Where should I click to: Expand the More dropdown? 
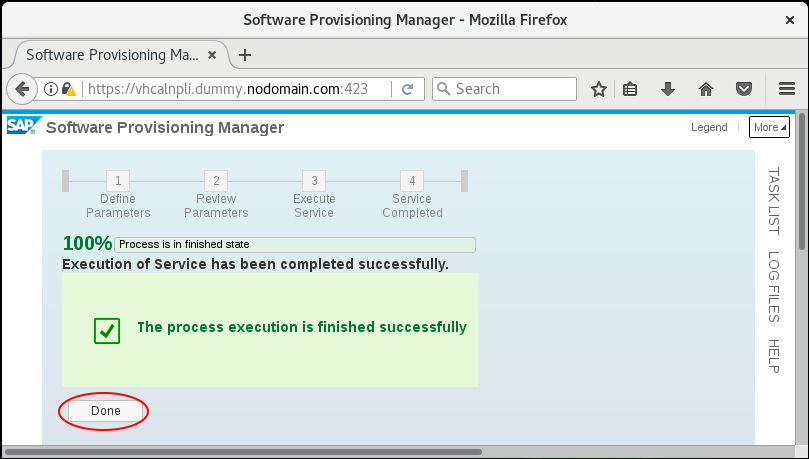[x=769, y=127]
